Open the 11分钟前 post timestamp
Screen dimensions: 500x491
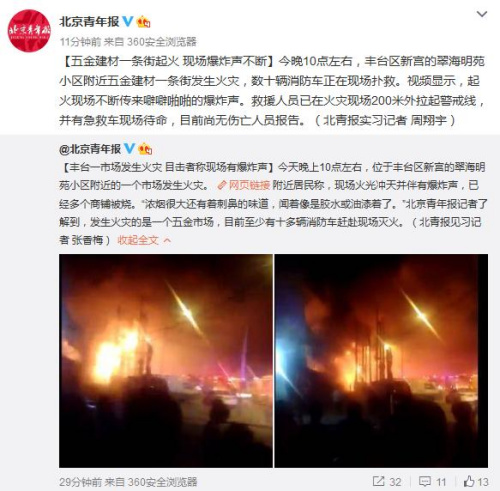click(80, 42)
